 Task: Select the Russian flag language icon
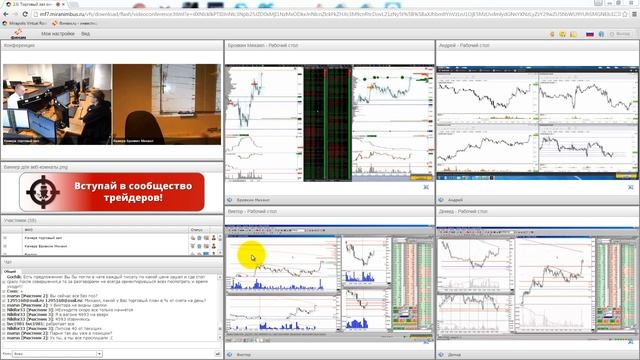click(590, 34)
